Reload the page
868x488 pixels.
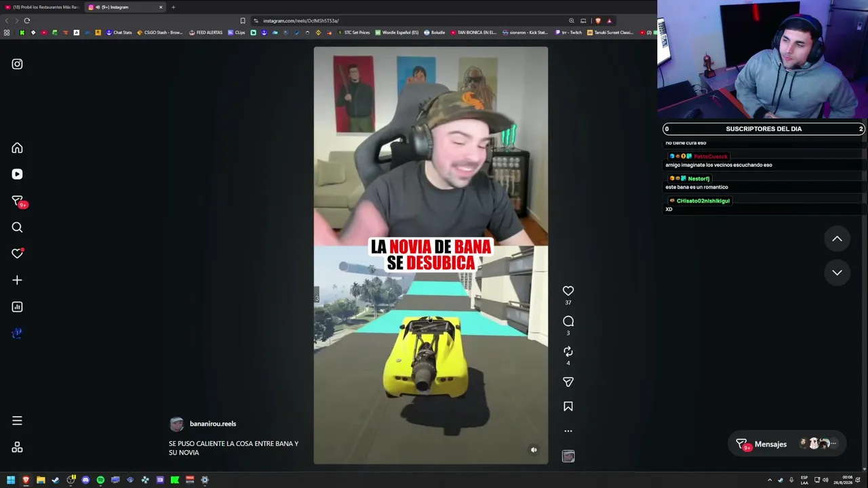click(x=27, y=21)
